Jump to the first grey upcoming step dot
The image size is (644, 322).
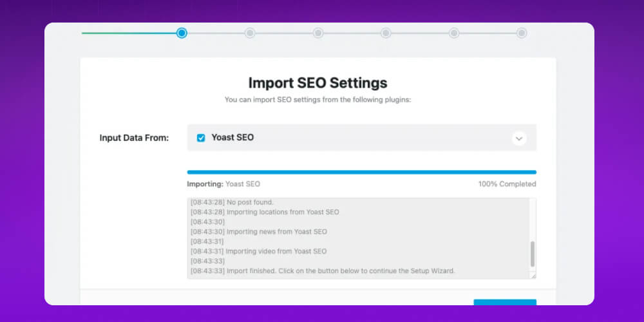[x=250, y=33]
